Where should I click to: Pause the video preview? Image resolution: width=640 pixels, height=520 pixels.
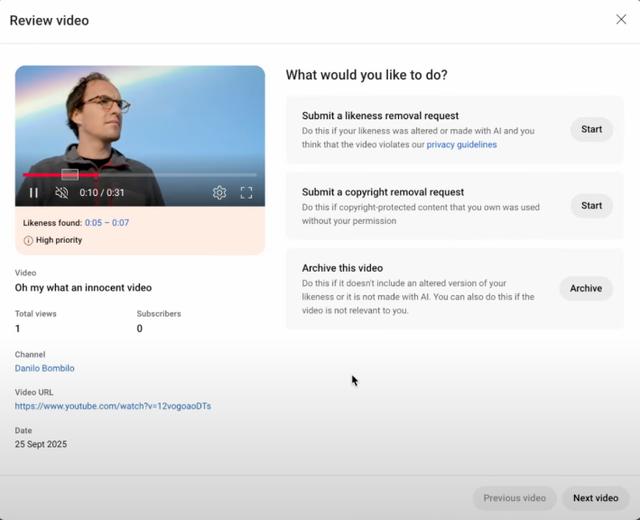[34, 193]
